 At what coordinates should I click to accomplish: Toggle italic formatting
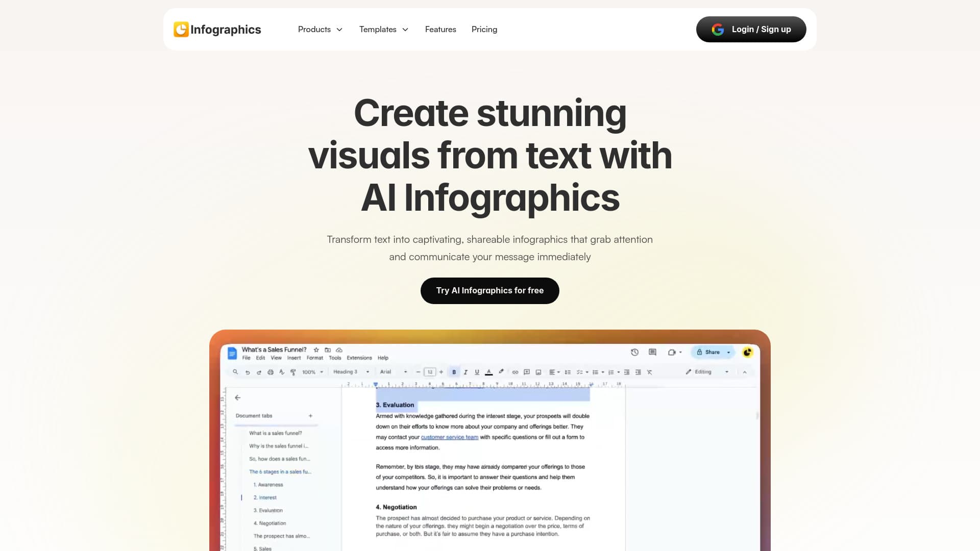[x=465, y=371]
